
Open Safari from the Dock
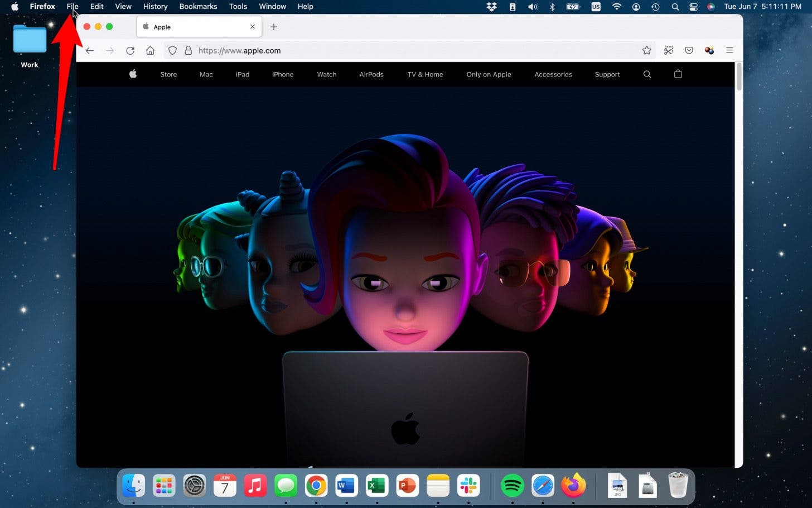[x=543, y=486]
